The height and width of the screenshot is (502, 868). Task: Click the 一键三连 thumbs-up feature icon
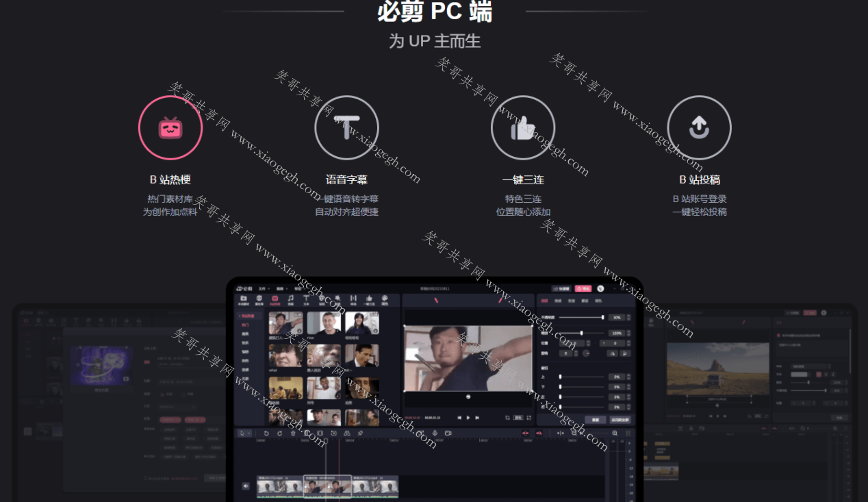coord(523,127)
